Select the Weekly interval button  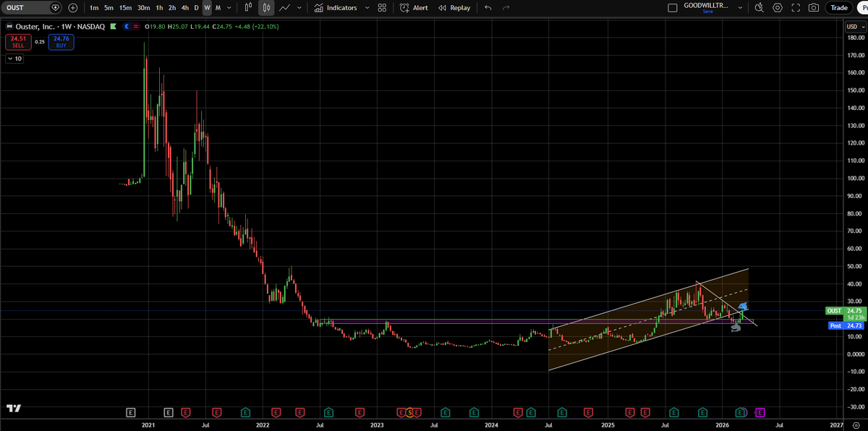[x=207, y=8]
